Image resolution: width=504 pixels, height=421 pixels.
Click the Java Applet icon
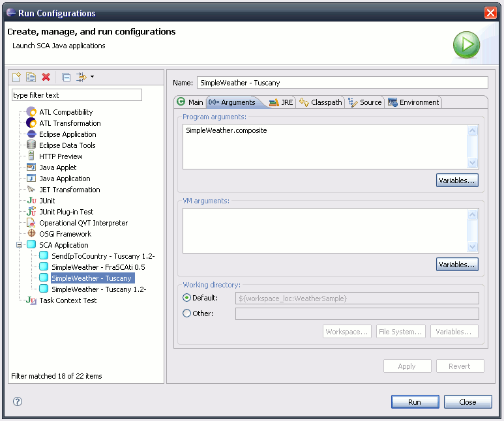click(x=31, y=167)
